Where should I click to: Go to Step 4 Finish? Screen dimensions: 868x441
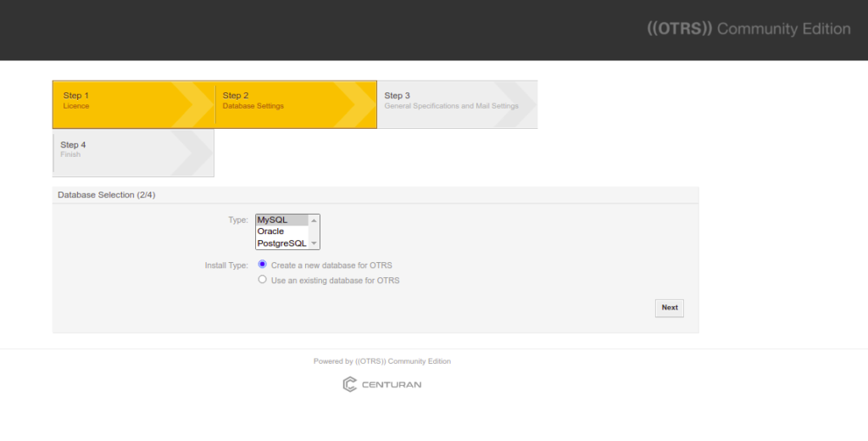click(133, 153)
